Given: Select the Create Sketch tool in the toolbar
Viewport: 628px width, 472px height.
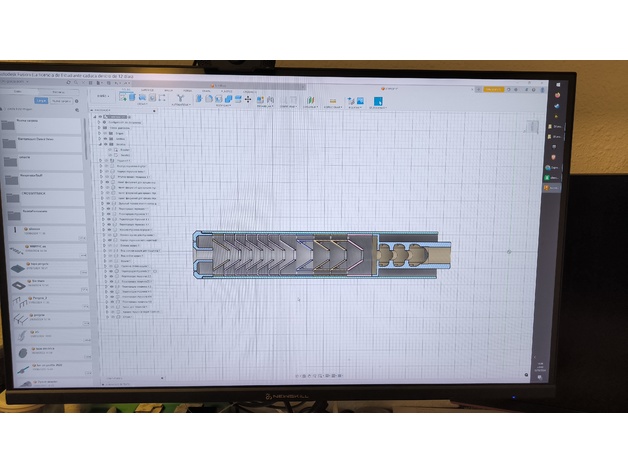Looking at the screenshot, I should (124, 99).
